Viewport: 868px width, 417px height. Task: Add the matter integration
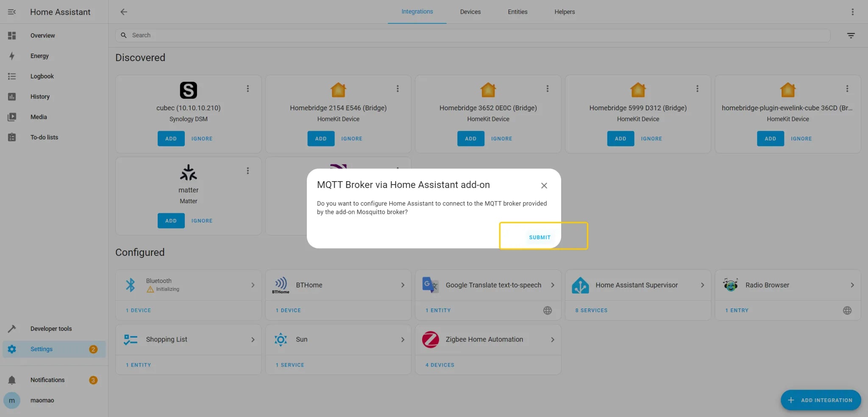click(171, 221)
